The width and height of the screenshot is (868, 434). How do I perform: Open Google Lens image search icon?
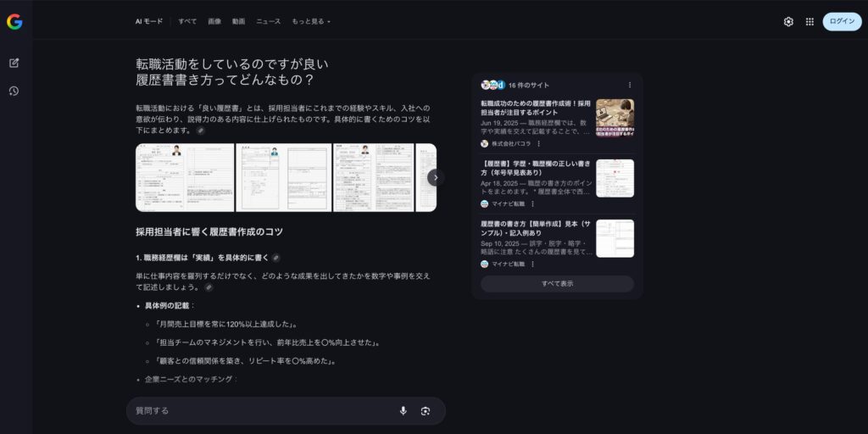coord(426,411)
